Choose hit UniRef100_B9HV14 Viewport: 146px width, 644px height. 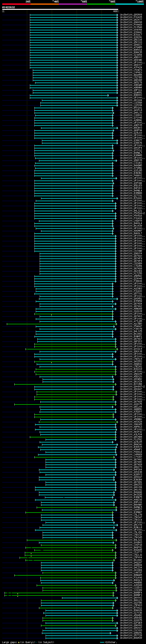pyautogui.click(x=131, y=50)
